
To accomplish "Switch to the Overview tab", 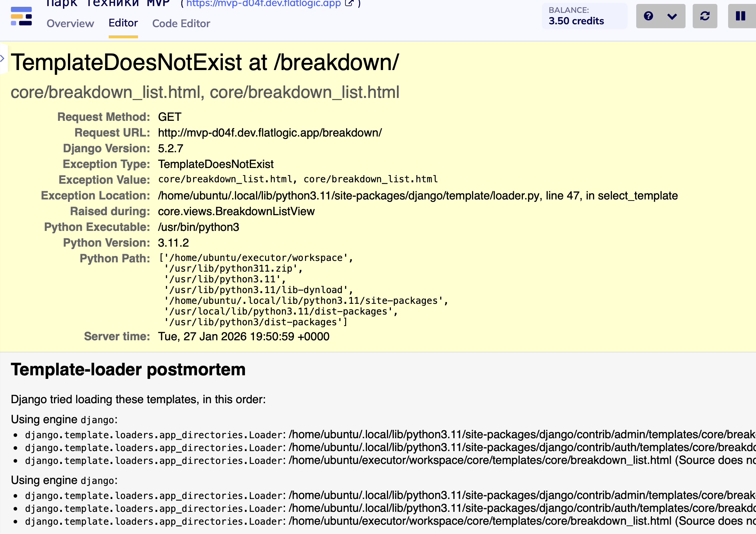I will 70,24.
